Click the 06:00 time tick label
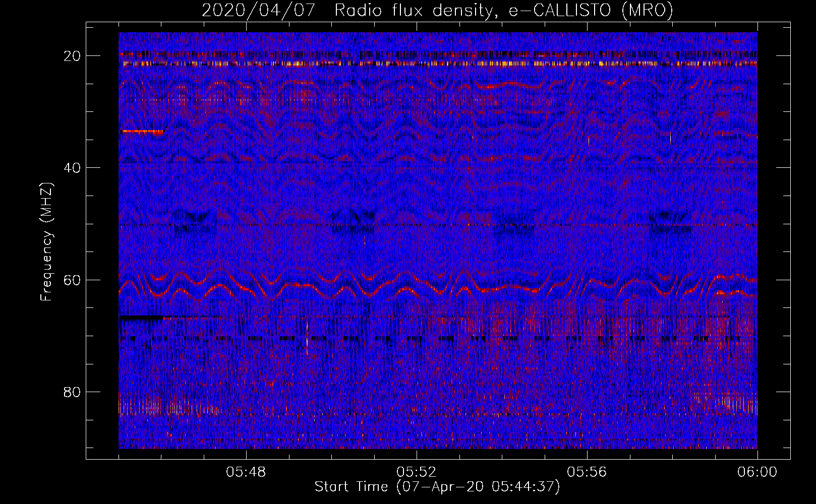This screenshot has height=504, width=816. (757, 472)
